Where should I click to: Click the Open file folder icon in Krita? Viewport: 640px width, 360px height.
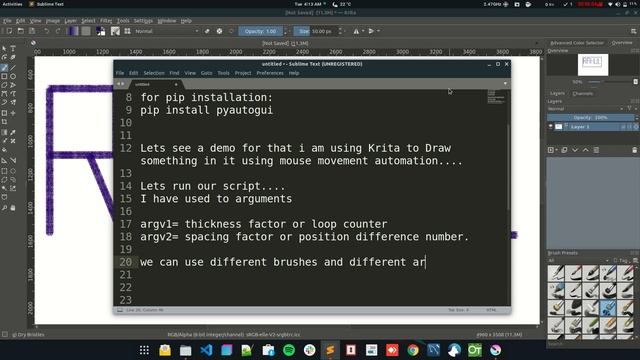pyautogui.click(x=20, y=31)
